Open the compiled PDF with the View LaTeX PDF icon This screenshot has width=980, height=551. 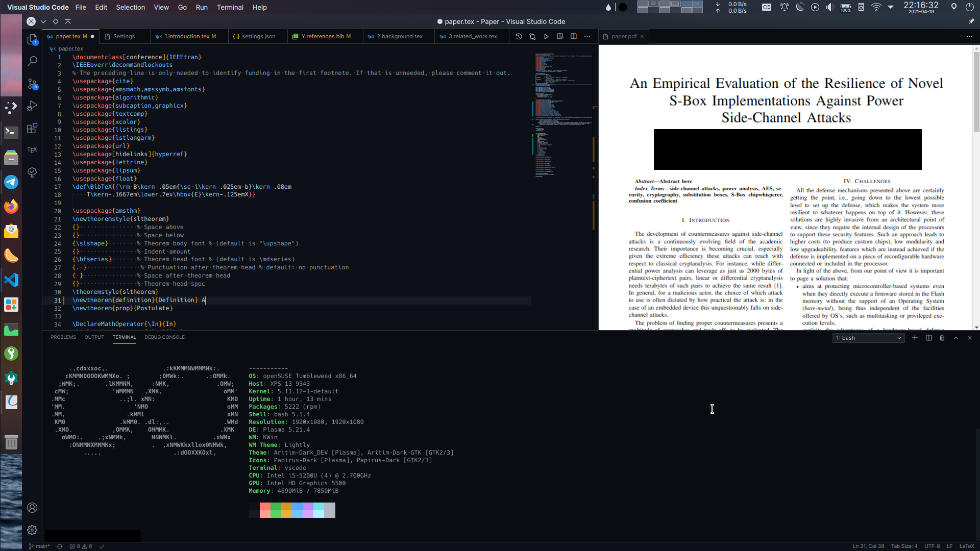(560, 36)
